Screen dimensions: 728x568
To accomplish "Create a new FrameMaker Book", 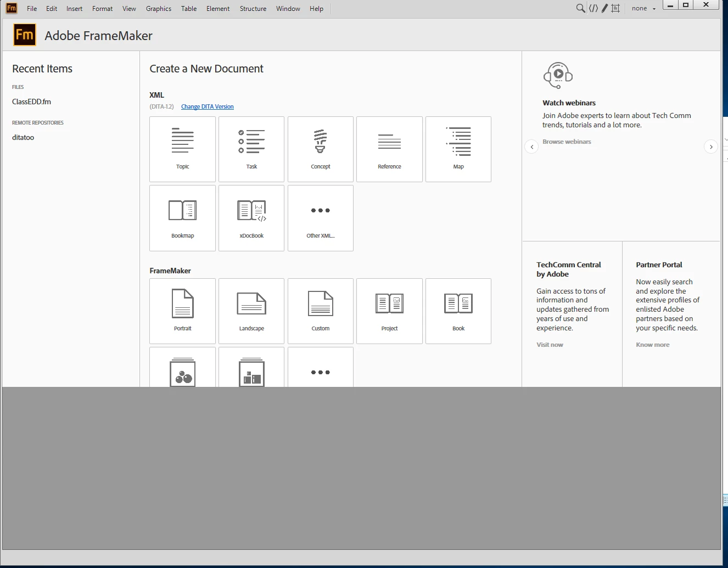I will (x=458, y=311).
